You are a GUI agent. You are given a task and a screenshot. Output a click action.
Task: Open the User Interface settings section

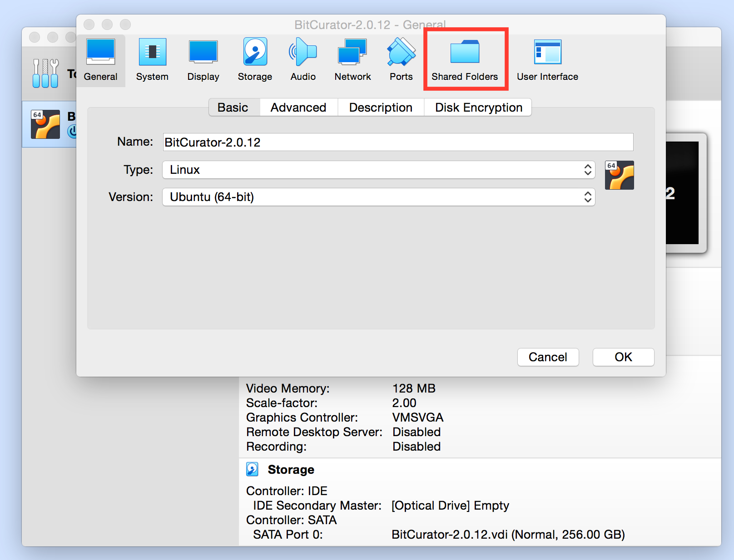tap(547, 60)
